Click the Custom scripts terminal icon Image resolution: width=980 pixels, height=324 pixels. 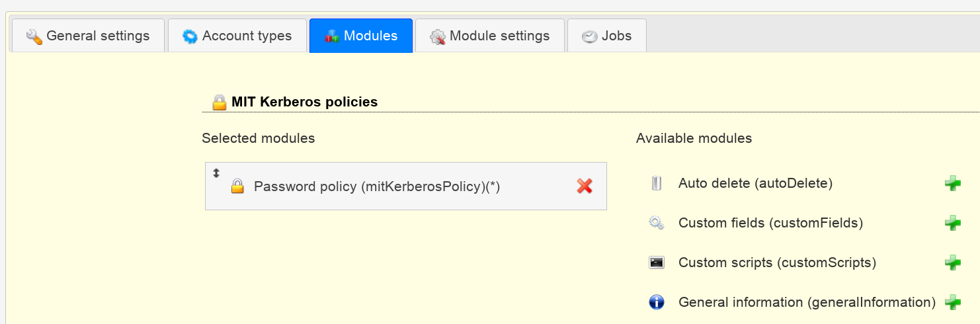click(656, 263)
